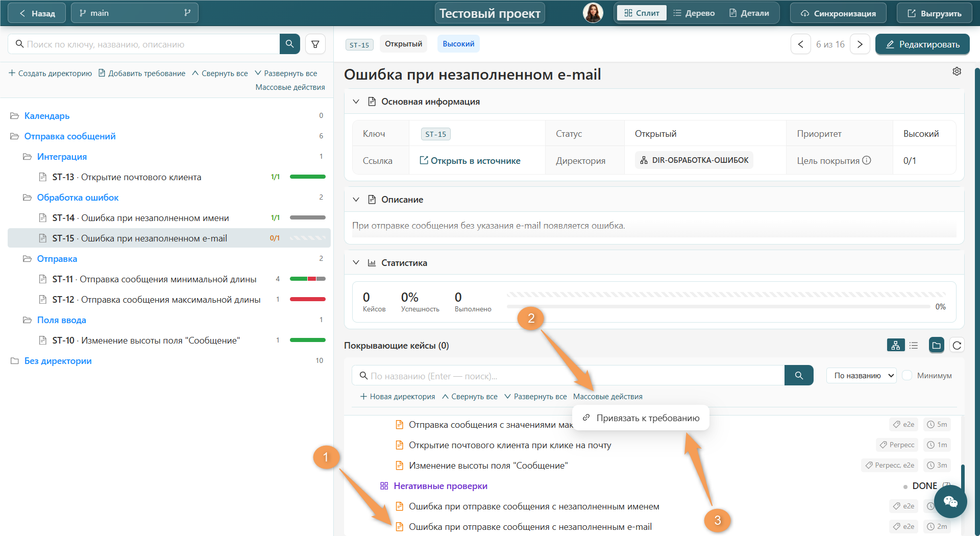Collapse the Описание section

coord(356,200)
